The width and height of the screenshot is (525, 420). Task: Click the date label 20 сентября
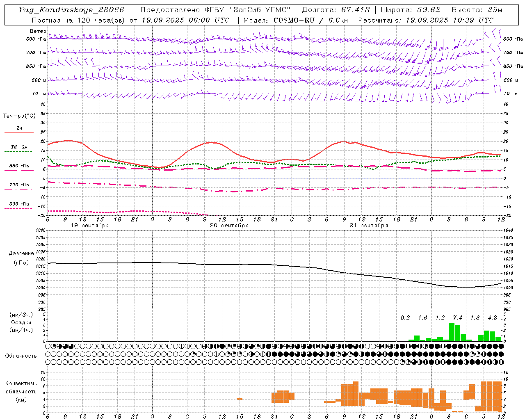[229, 226]
